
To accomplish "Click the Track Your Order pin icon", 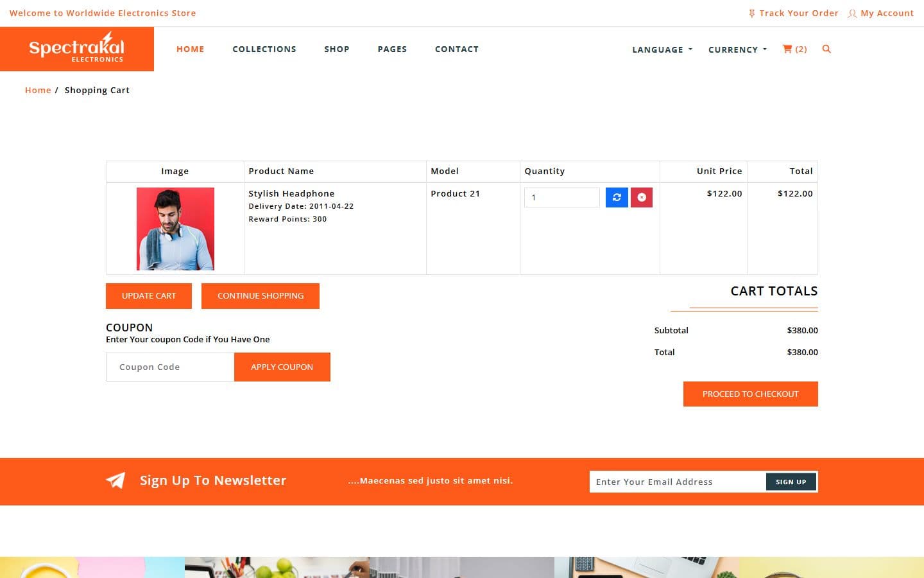I will coord(752,13).
